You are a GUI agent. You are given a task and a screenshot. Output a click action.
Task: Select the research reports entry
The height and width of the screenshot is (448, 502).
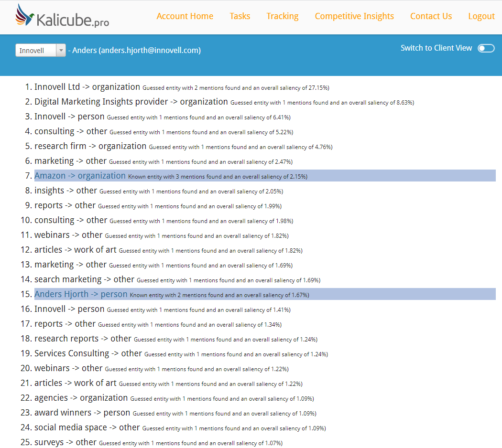pos(176,339)
